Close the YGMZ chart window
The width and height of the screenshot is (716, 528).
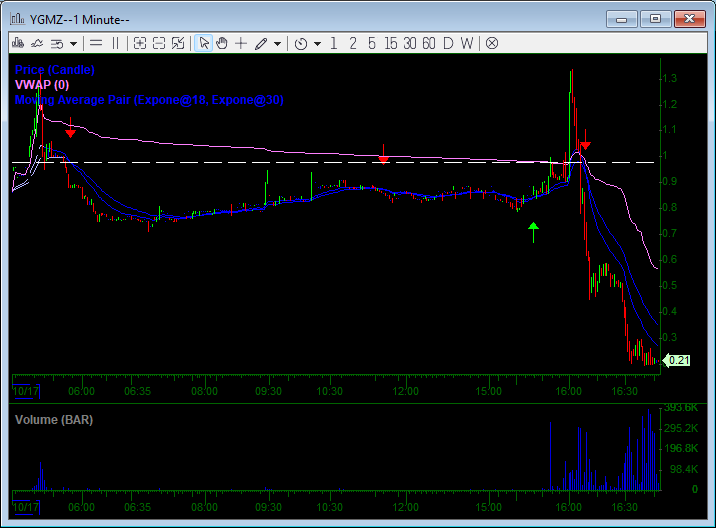(690, 19)
